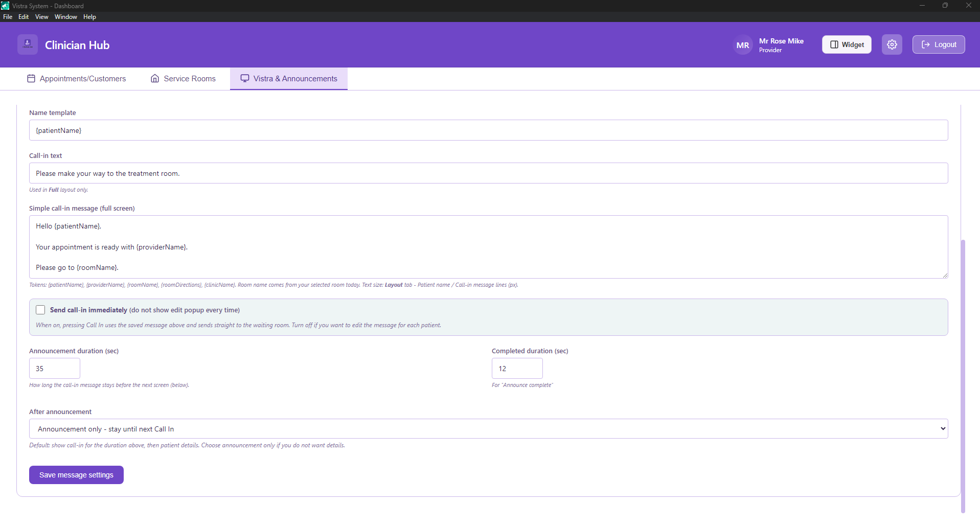
Task: Open the Edit menu
Action: pyautogui.click(x=24, y=17)
